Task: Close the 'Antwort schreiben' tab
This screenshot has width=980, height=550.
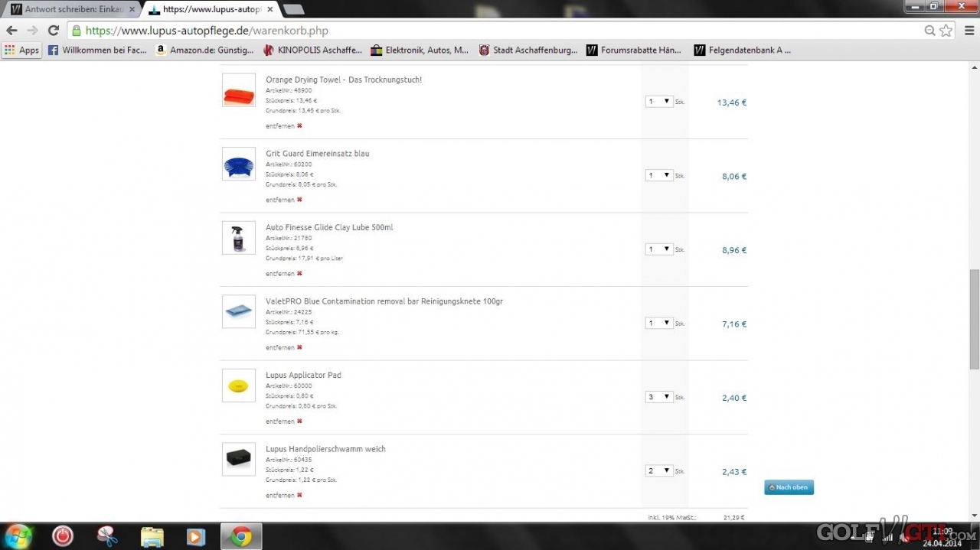Action: [132, 9]
